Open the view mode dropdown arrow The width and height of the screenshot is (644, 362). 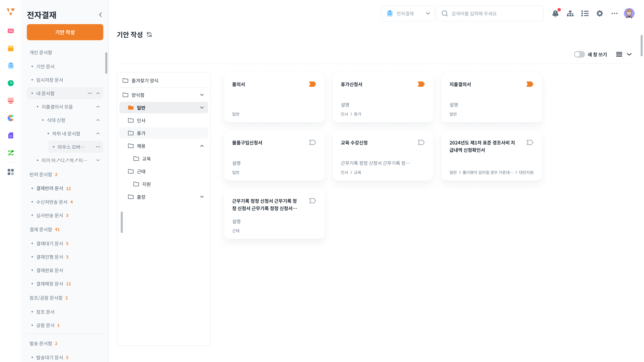[x=629, y=54]
